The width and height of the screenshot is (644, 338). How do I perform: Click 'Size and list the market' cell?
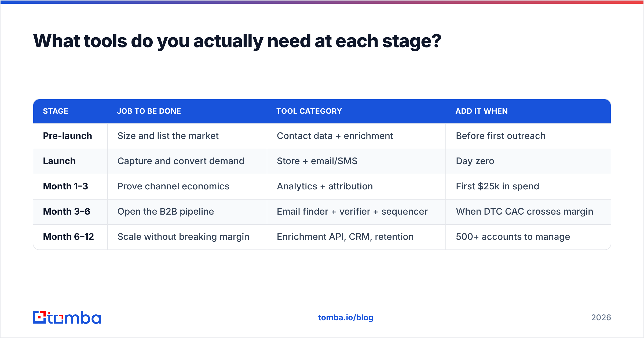[x=187, y=136]
